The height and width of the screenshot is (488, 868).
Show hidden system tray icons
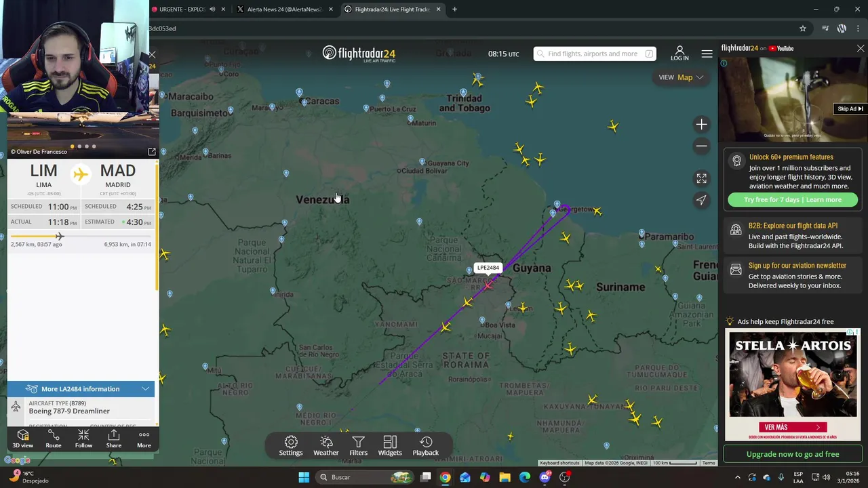738,477
